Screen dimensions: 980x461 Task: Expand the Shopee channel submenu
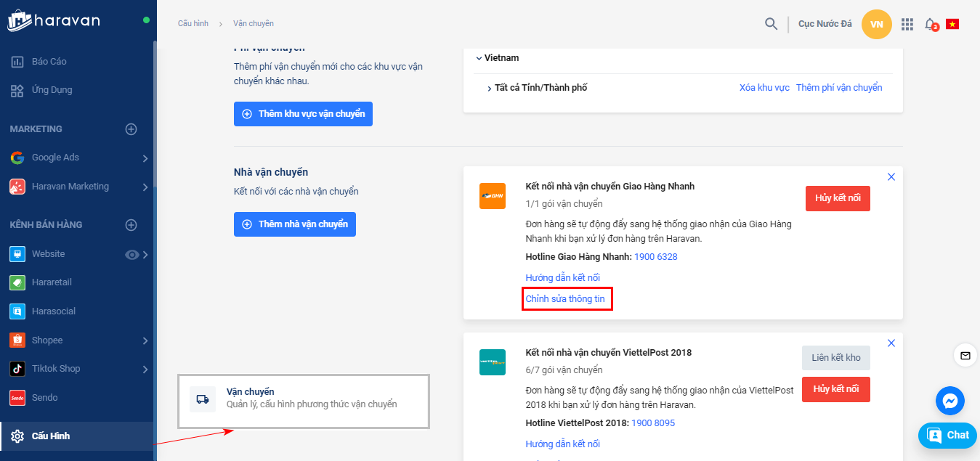pyautogui.click(x=145, y=340)
